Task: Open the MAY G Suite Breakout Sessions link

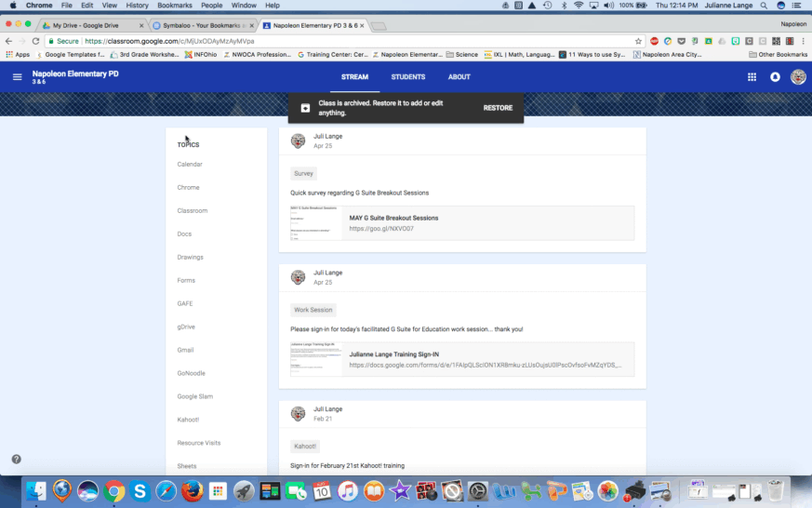Action: 393,218
